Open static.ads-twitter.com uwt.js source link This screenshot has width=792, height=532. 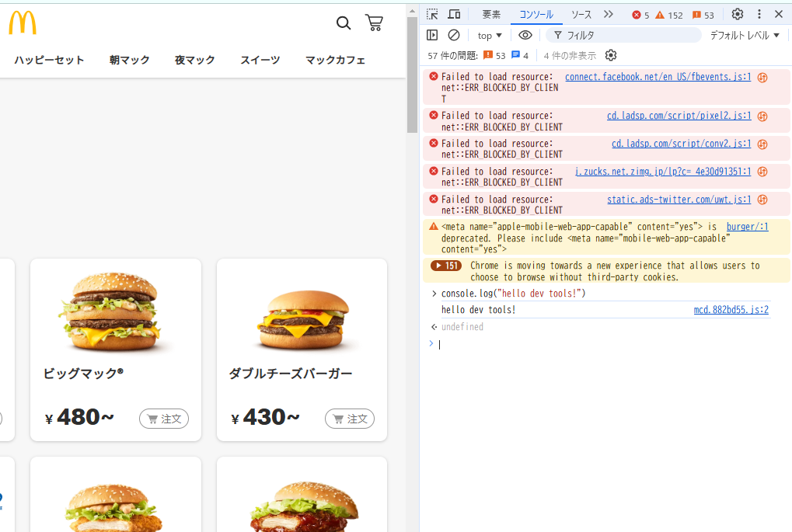[x=679, y=200]
